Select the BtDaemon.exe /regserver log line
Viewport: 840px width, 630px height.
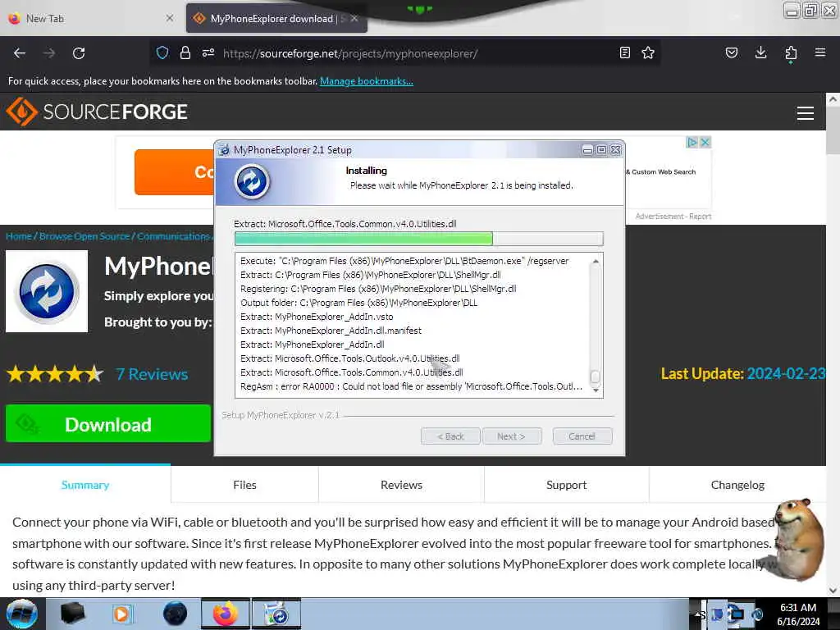point(404,261)
